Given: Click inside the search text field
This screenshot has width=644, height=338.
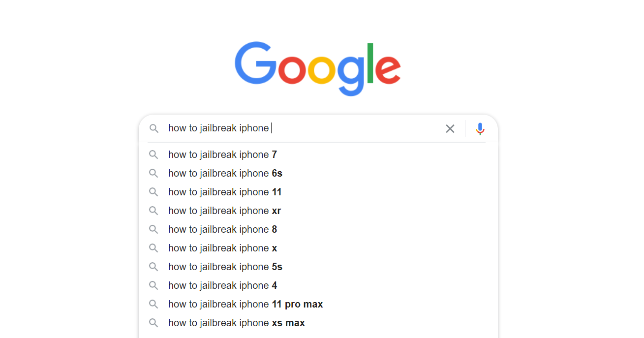Looking at the screenshot, I should 344,128.
